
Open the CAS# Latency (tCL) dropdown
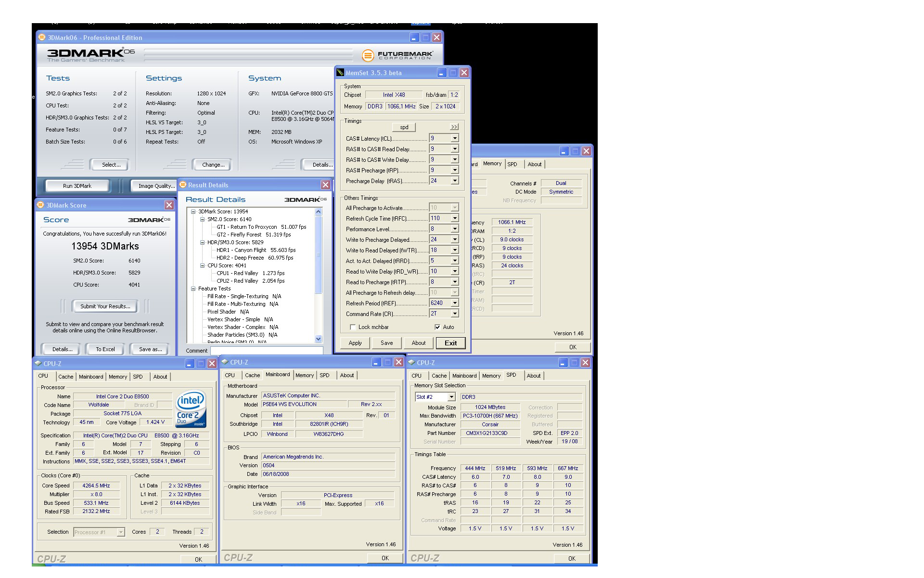[454, 138]
